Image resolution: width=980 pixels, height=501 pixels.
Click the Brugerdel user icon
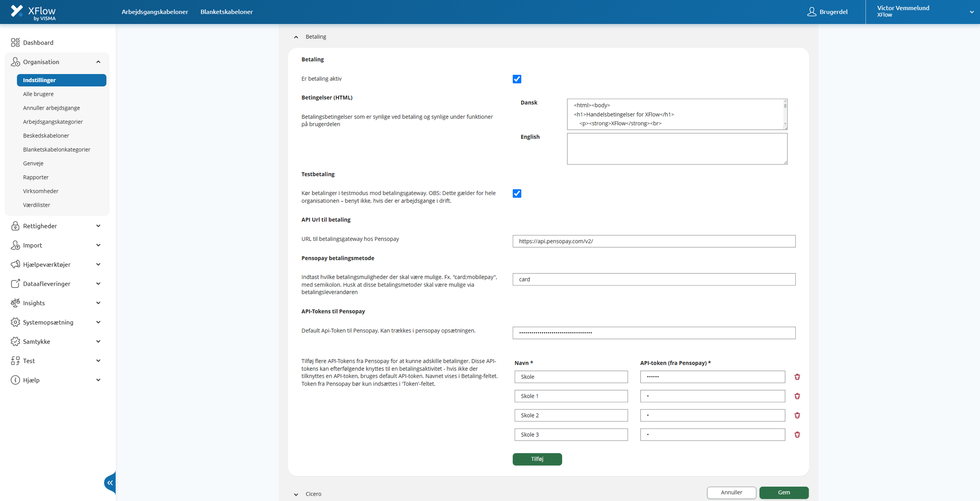pyautogui.click(x=812, y=12)
